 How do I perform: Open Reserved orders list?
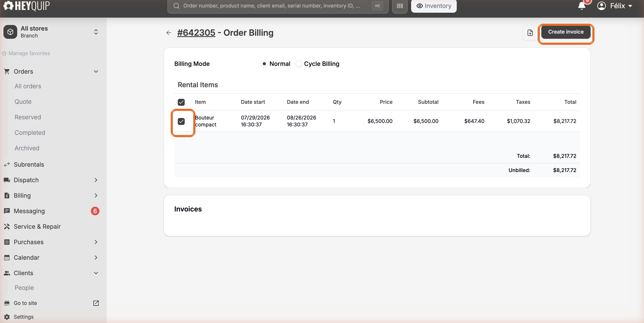pos(28,117)
